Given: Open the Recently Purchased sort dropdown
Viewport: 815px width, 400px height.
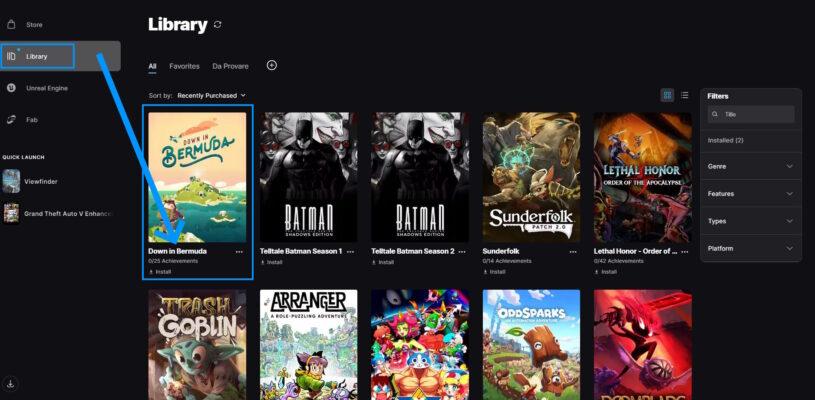Looking at the screenshot, I should point(212,96).
